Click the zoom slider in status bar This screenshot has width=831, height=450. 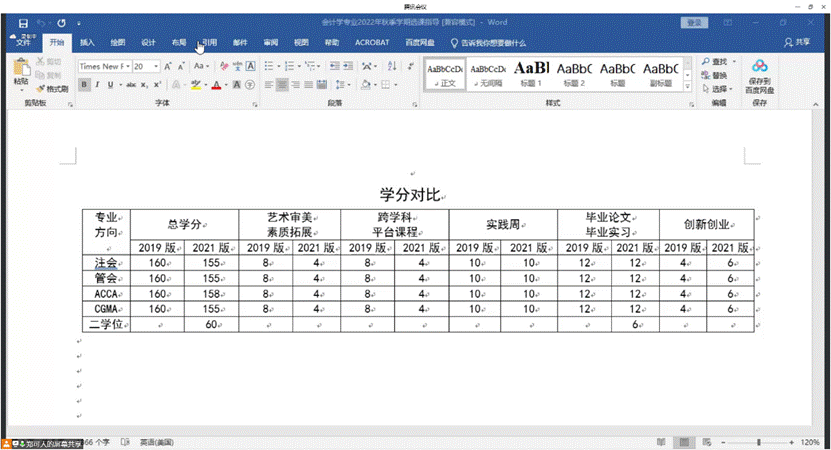(759, 442)
